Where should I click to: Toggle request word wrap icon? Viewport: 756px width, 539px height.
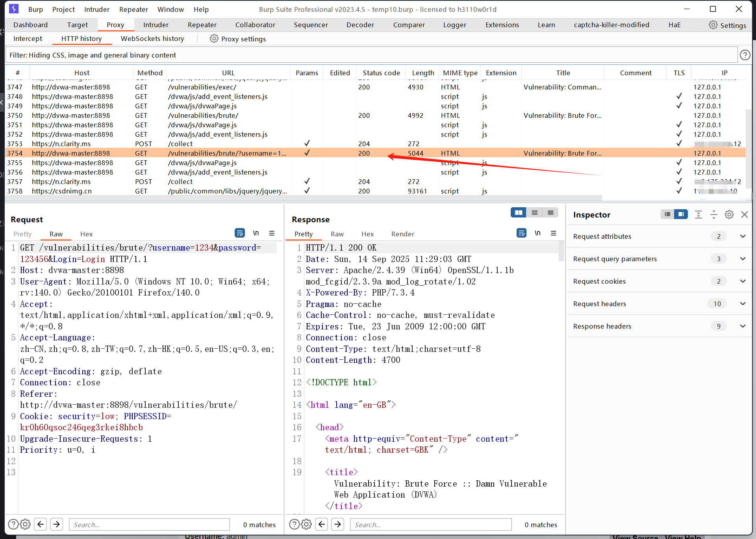239,233
